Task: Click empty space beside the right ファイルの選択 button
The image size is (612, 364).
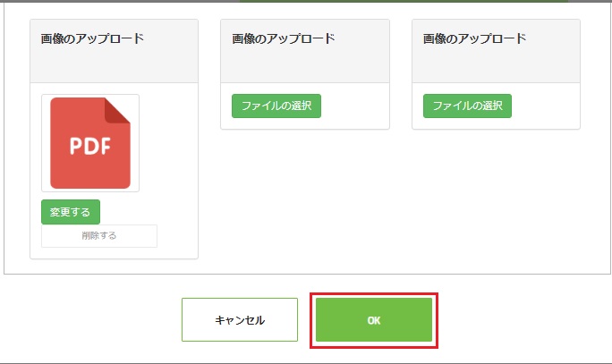Action: (545, 106)
